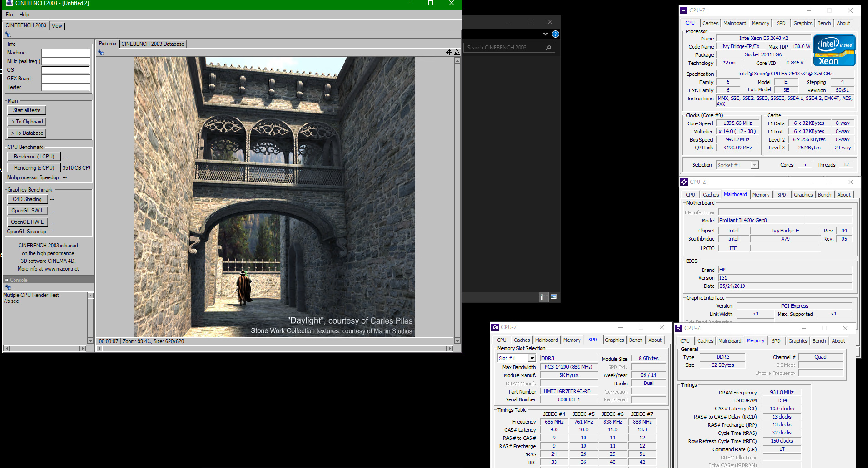This screenshot has width=868, height=468.
Task: Open the CINEBENCH 2003 Database tab
Action: click(153, 44)
